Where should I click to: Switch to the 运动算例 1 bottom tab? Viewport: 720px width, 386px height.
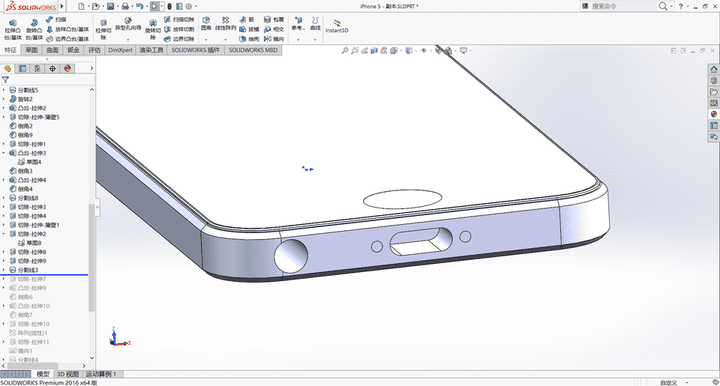tap(101, 374)
